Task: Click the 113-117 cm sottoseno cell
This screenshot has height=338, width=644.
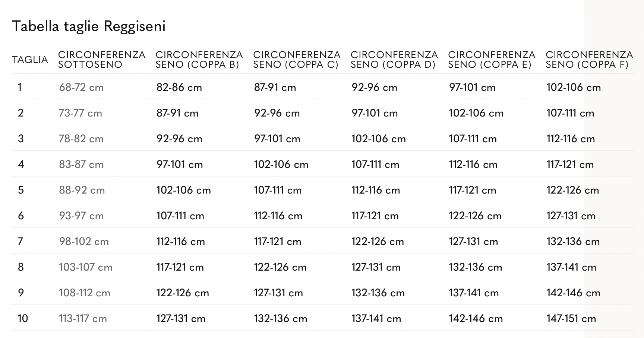Action: [x=83, y=319]
